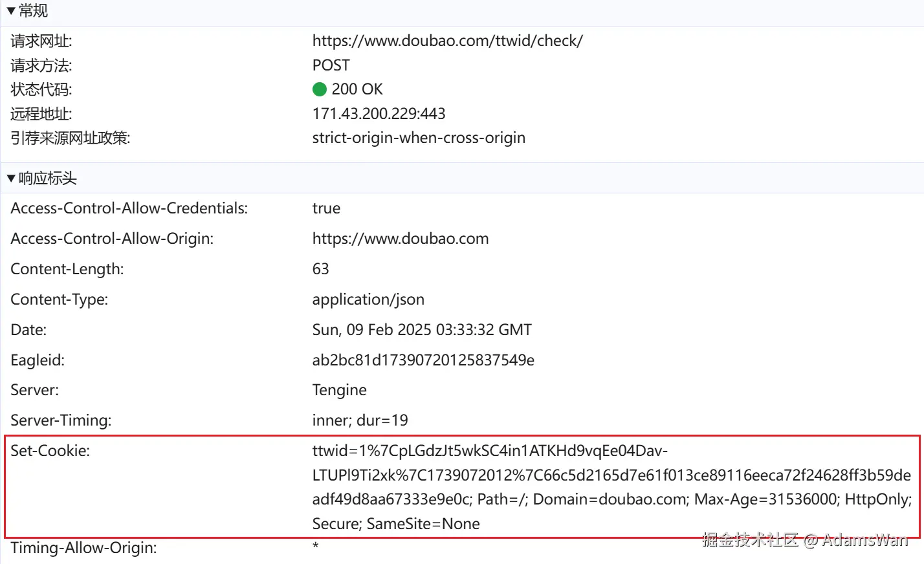The width and height of the screenshot is (924, 564).
Task: Click the 响应标头 section header title
Action: 47,179
